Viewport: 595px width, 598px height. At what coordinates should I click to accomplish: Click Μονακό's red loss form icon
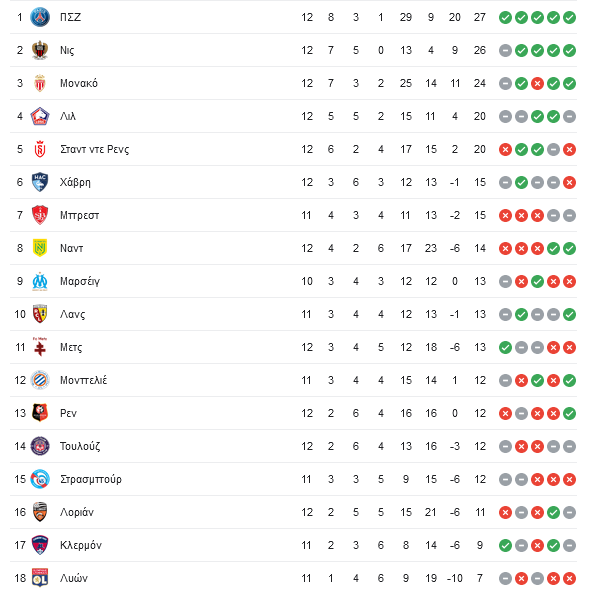pyautogui.click(x=537, y=84)
